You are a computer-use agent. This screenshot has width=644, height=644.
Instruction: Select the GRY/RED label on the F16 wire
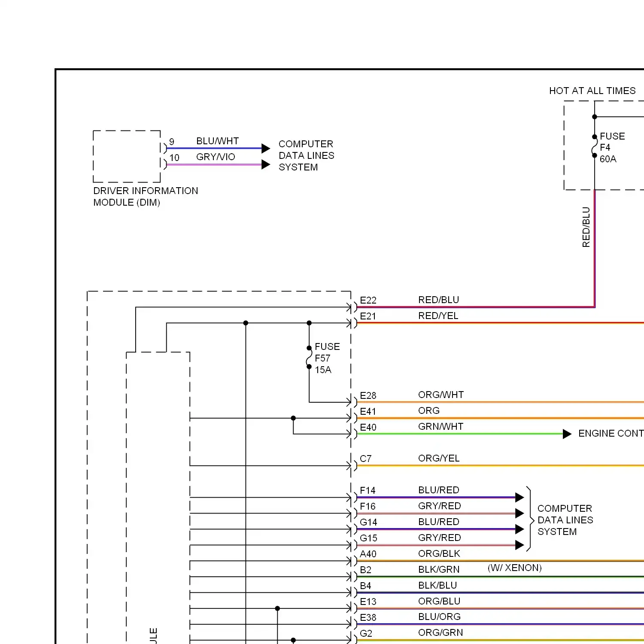(439, 506)
